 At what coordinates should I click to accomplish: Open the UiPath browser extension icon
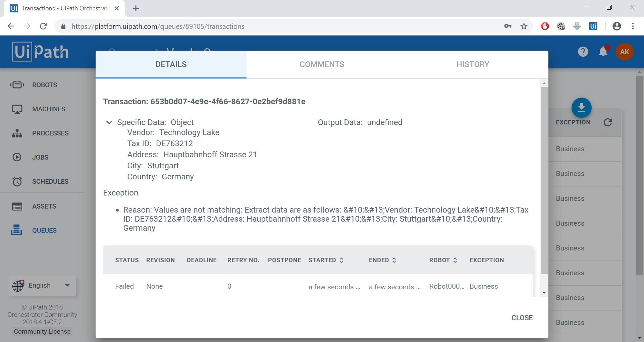tap(593, 26)
